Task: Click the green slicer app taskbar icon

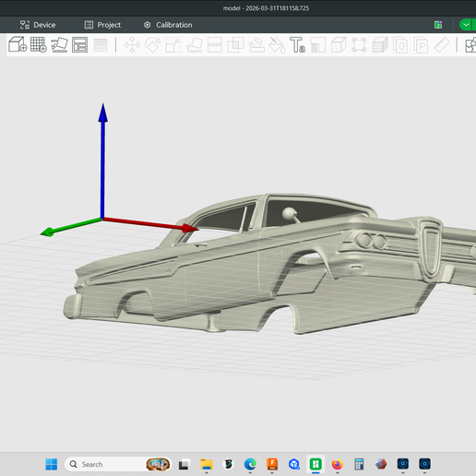Action: point(315,464)
